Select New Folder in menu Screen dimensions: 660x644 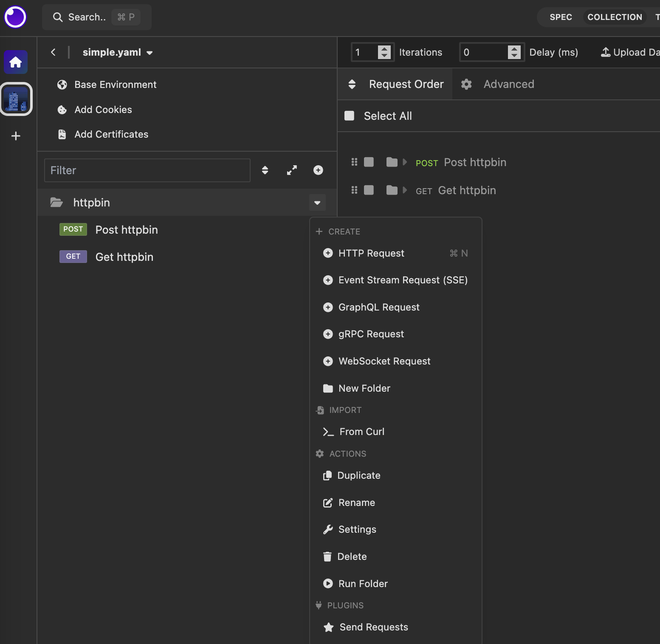(396, 388)
